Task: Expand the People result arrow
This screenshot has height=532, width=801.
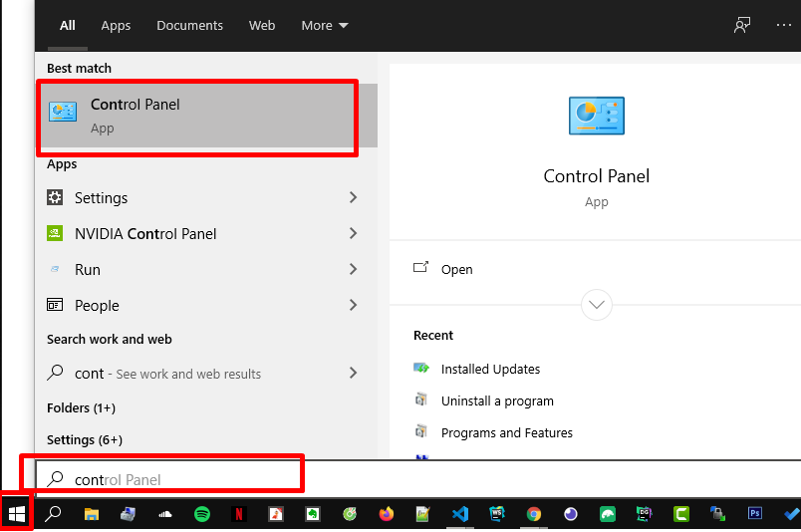Action: pos(353,305)
